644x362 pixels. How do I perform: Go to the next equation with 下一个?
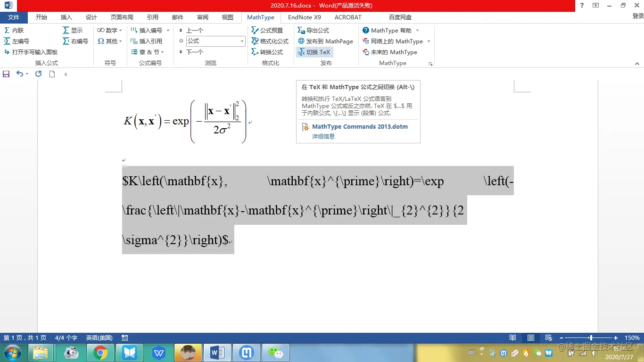pyautogui.click(x=191, y=52)
